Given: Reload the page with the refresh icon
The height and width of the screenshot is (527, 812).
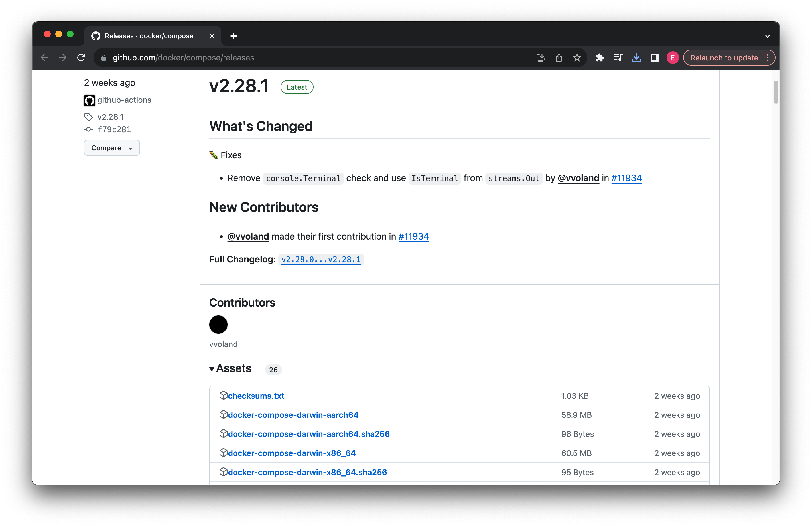Looking at the screenshot, I should click(x=81, y=58).
